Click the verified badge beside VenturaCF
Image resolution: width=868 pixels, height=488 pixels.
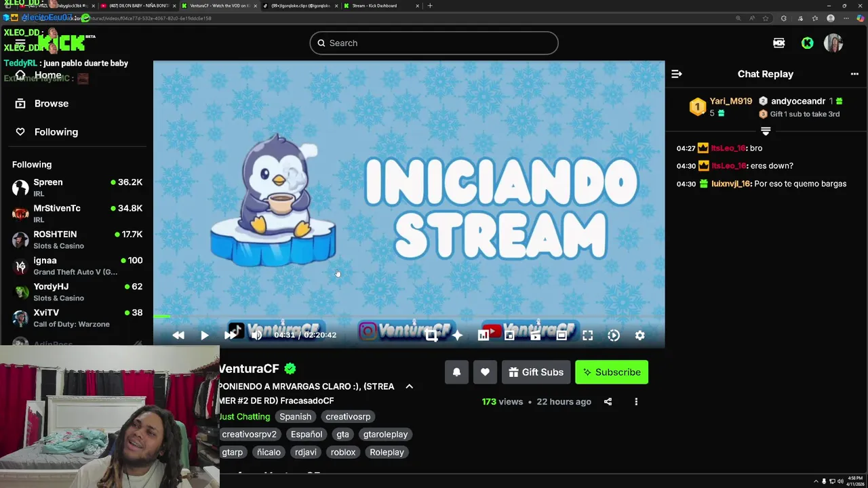coord(290,369)
